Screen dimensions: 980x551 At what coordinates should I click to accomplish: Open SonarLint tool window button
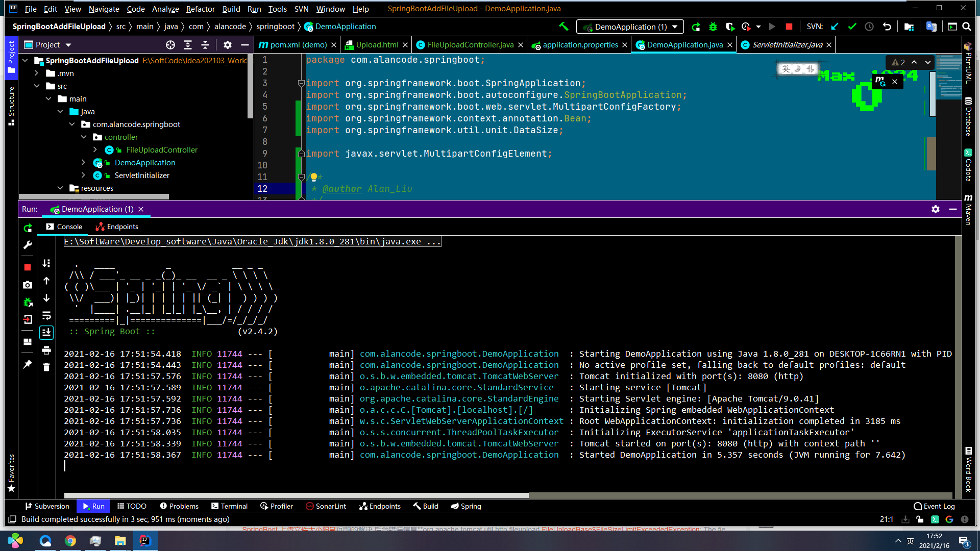coord(326,506)
